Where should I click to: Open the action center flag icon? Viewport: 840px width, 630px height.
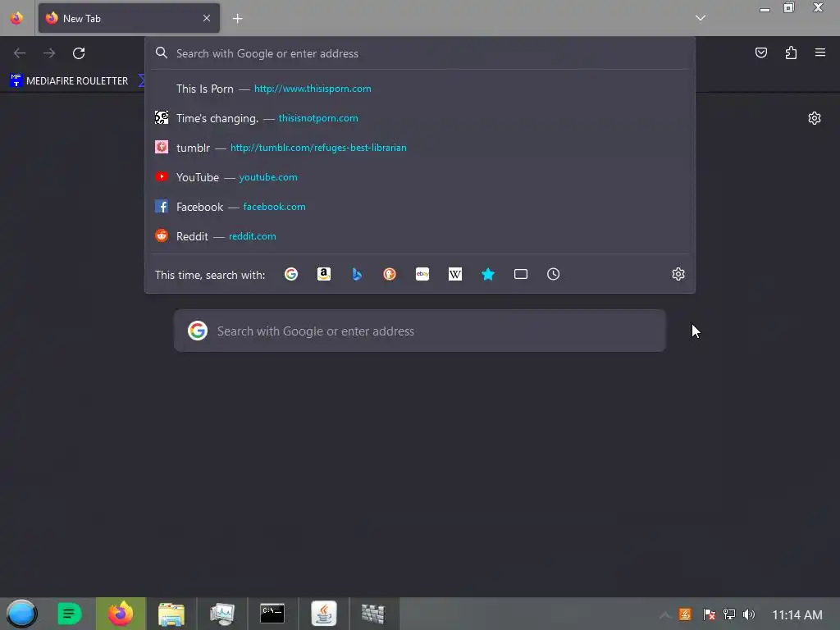[709, 614]
